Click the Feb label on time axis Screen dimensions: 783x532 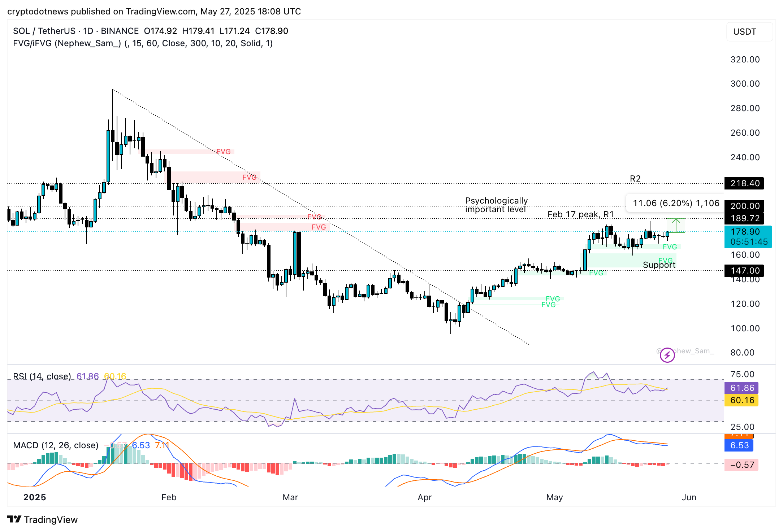point(169,497)
